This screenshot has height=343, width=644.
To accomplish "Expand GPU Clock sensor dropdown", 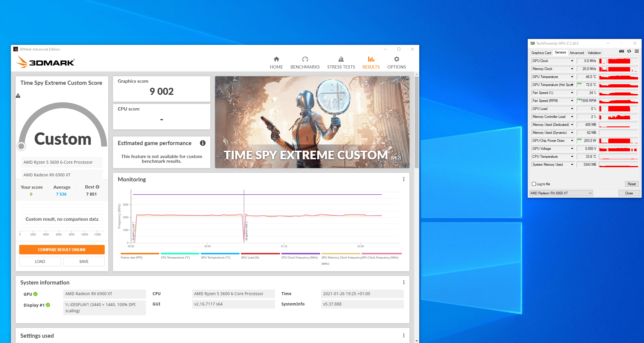I will [572, 61].
